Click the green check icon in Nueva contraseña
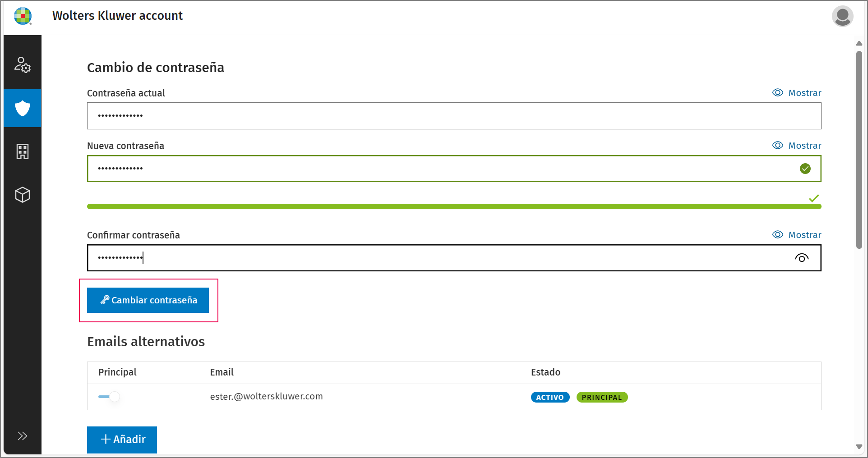 pos(805,169)
